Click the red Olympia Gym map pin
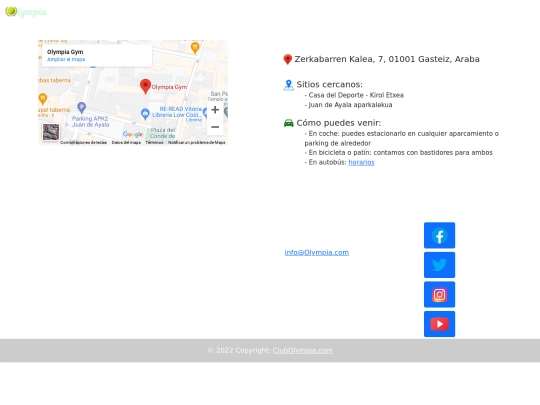The image size is (540, 405). tap(145, 86)
